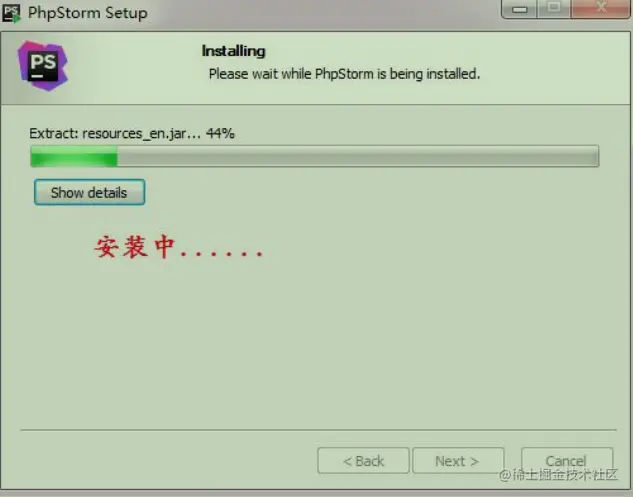633x497 pixels.
Task: Close the setup window with X
Action: pyautogui.click(x=601, y=8)
